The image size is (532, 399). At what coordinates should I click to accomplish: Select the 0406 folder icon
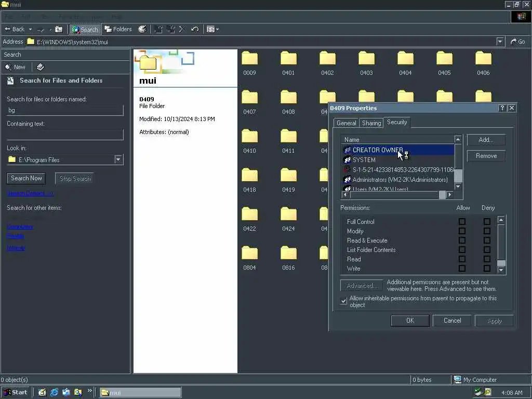tap(484, 58)
